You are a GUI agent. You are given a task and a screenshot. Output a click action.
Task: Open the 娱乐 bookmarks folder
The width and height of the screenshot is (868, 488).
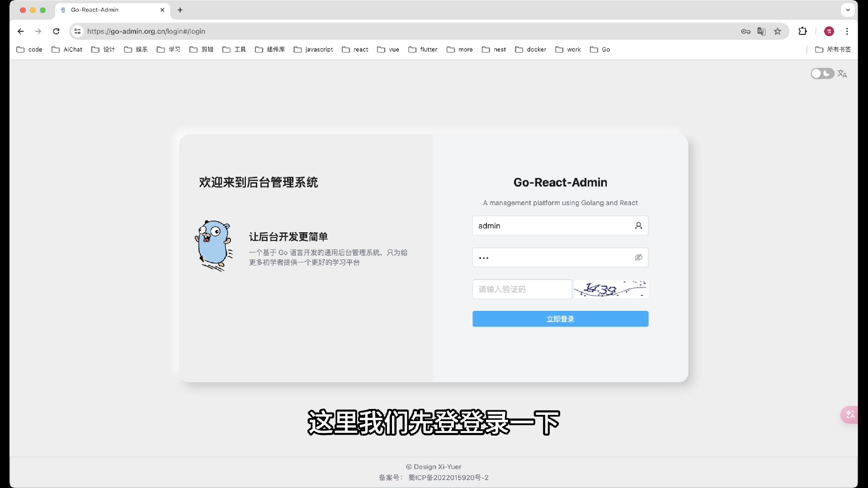tap(136, 50)
